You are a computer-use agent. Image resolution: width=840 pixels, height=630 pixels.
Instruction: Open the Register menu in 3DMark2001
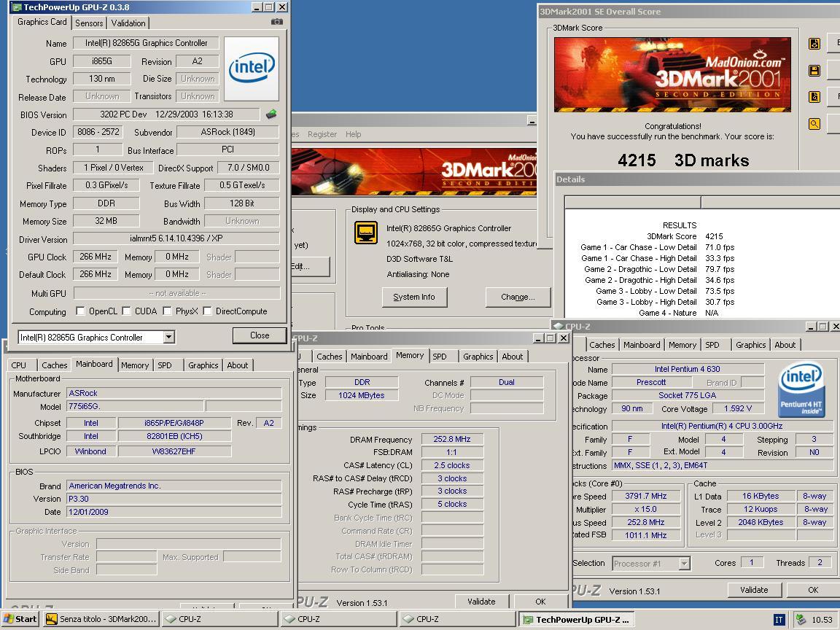(322, 134)
